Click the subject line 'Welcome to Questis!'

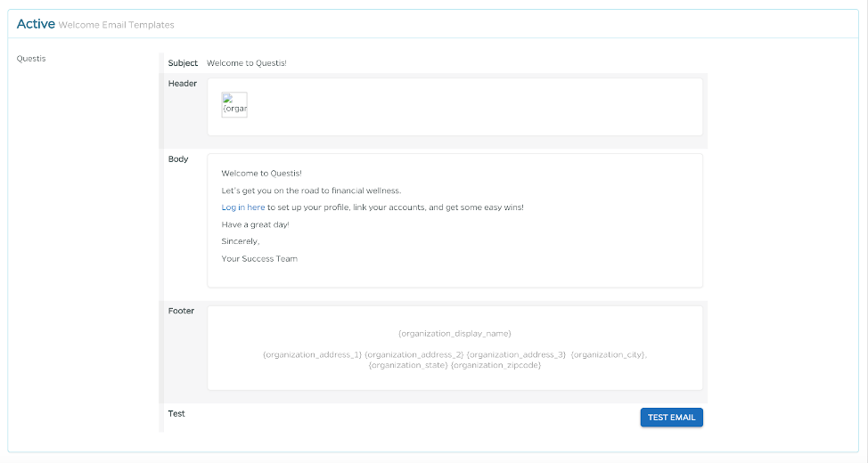point(247,63)
